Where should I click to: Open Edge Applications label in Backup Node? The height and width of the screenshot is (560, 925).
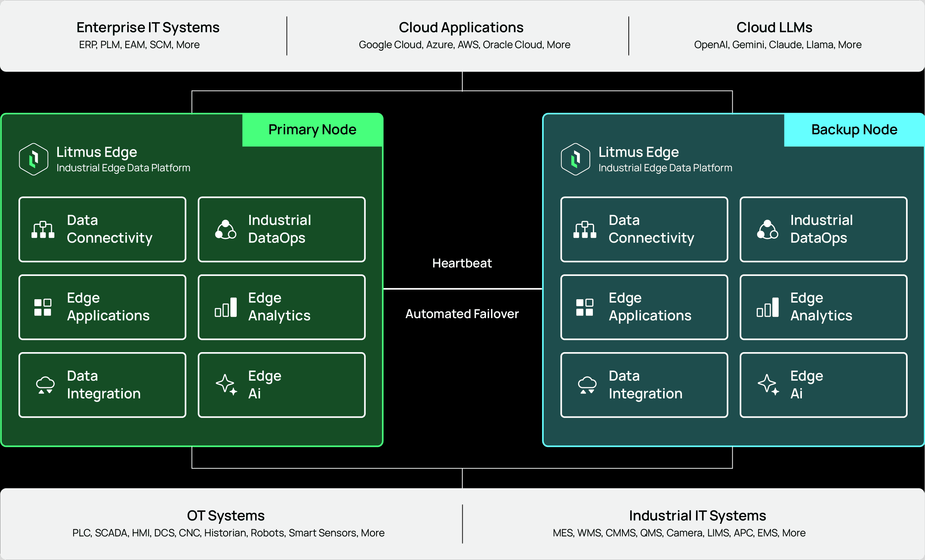(650, 307)
